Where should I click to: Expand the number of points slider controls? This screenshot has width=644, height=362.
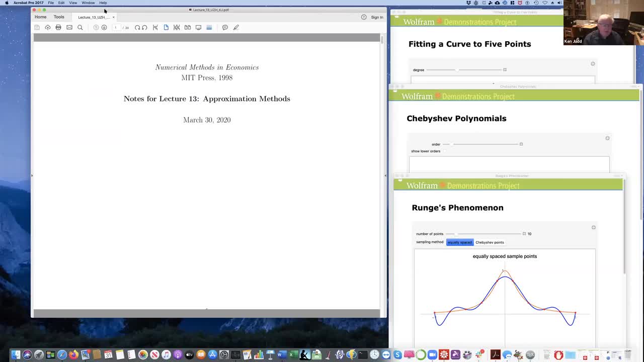pos(524,234)
